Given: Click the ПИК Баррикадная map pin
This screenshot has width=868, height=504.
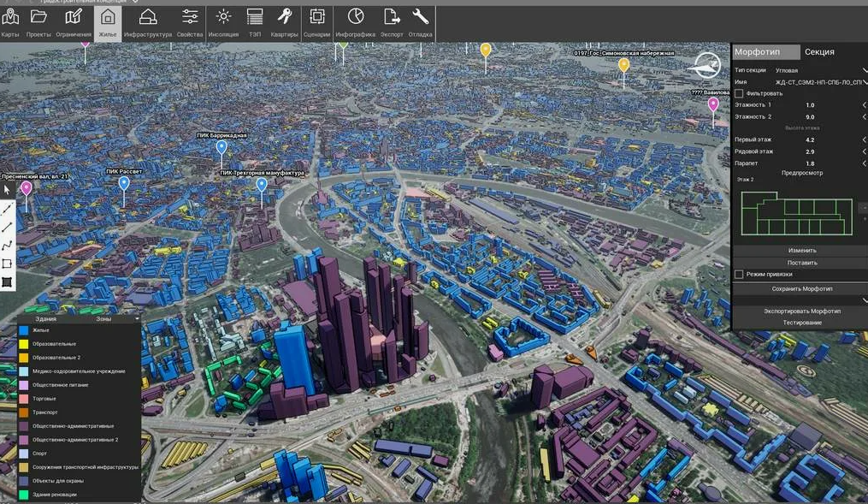Looking at the screenshot, I should click(x=221, y=147).
